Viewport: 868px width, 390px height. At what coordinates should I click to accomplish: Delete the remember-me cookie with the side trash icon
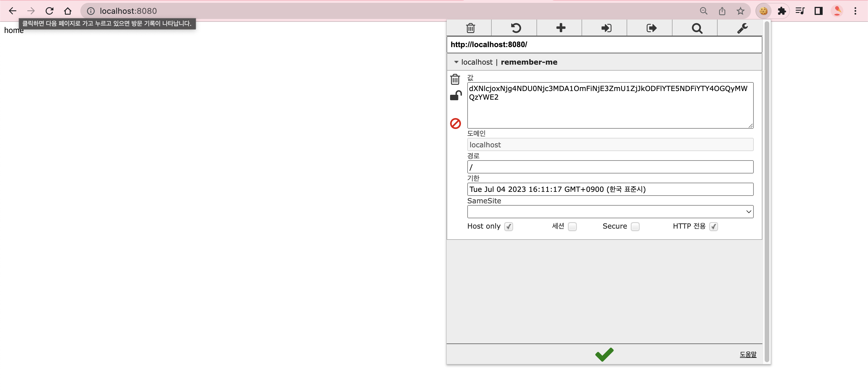(455, 80)
